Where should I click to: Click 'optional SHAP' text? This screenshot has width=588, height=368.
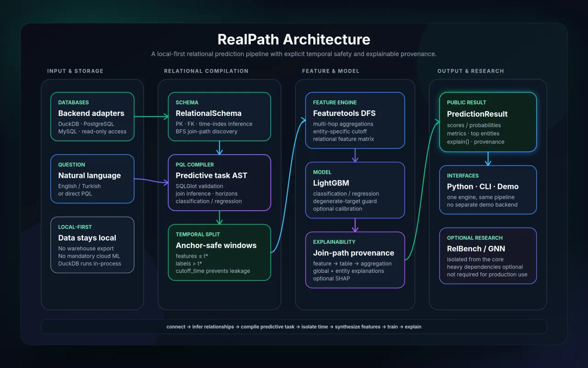(x=332, y=278)
